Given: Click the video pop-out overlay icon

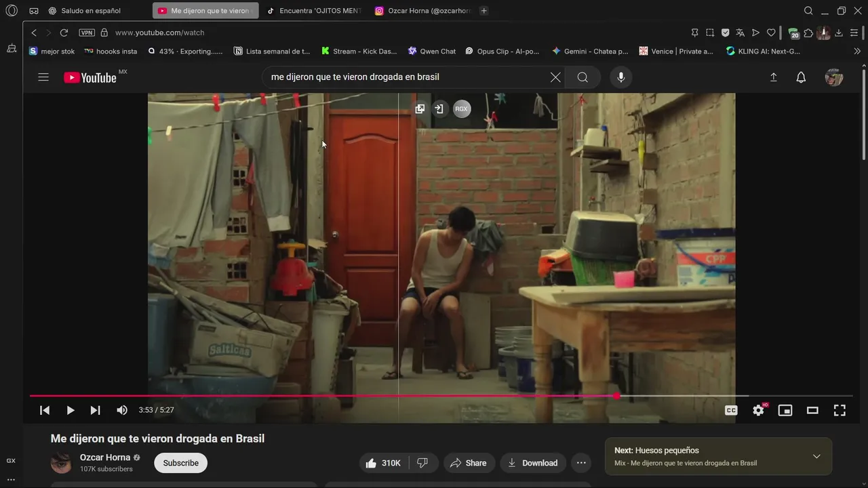Looking at the screenshot, I should coord(420,109).
